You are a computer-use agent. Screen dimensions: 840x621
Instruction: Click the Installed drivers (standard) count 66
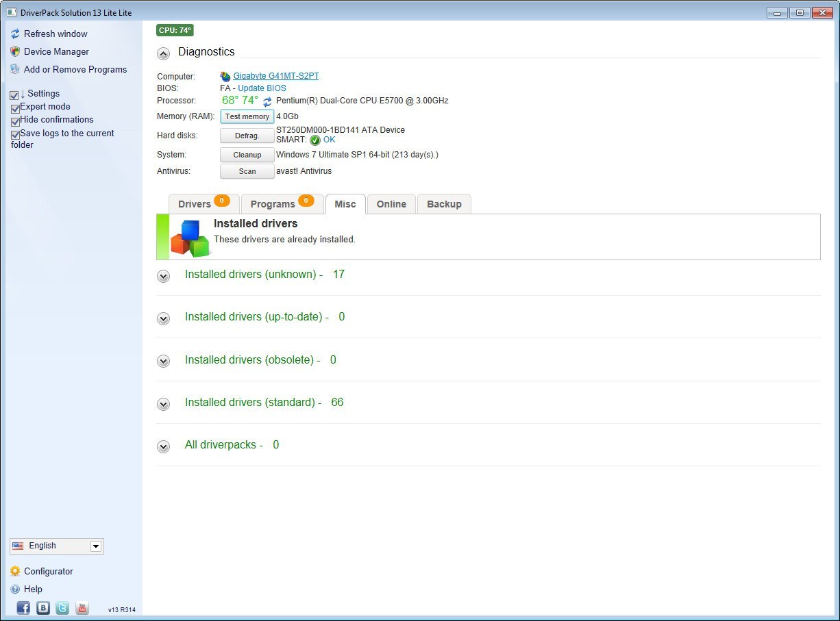tap(337, 403)
